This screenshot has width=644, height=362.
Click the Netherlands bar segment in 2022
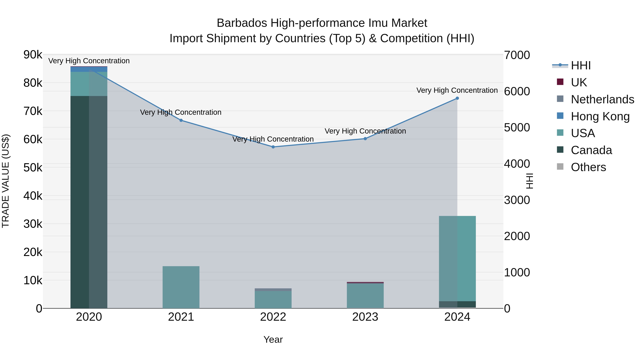(273, 290)
